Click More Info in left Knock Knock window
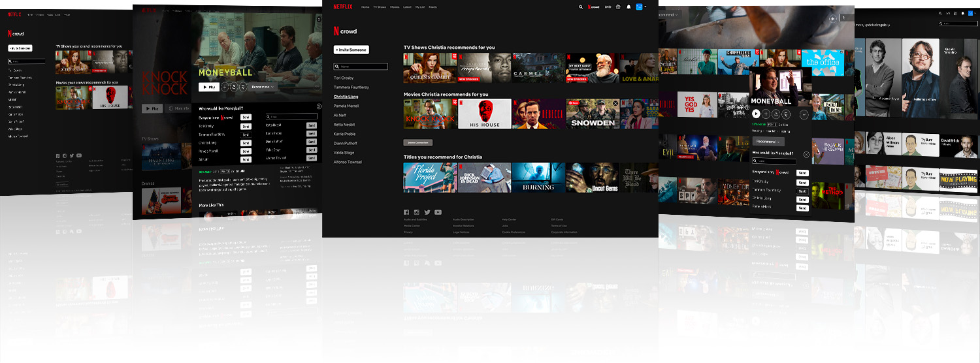Screen dimensions: 980x363 (x=179, y=108)
